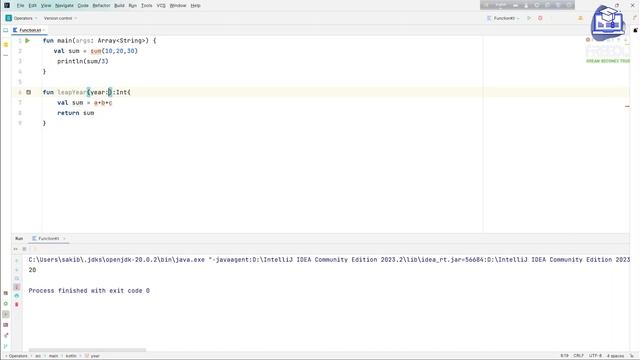Open the Code menu
Screen dimensions: 640x360
click(x=83, y=6)
